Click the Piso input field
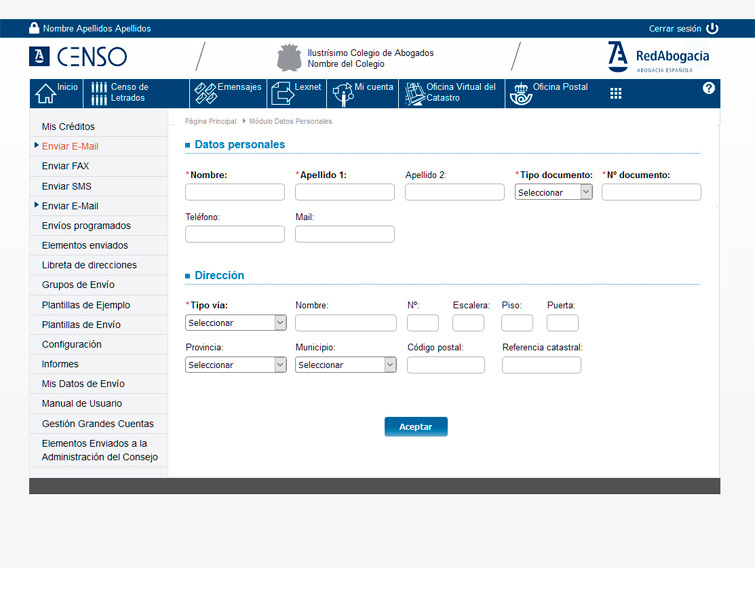Screen dimensions: 755x594 [517, 323]
